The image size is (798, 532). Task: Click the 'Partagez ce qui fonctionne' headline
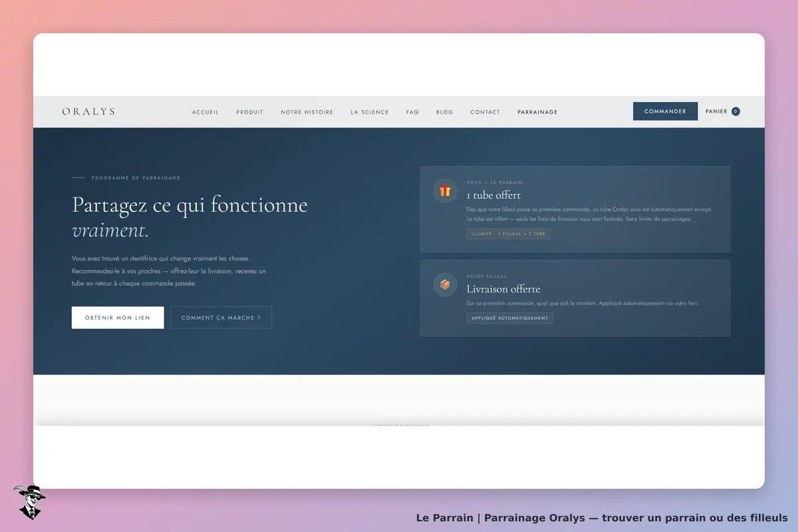pyautogui.click(x=190, y=205)
